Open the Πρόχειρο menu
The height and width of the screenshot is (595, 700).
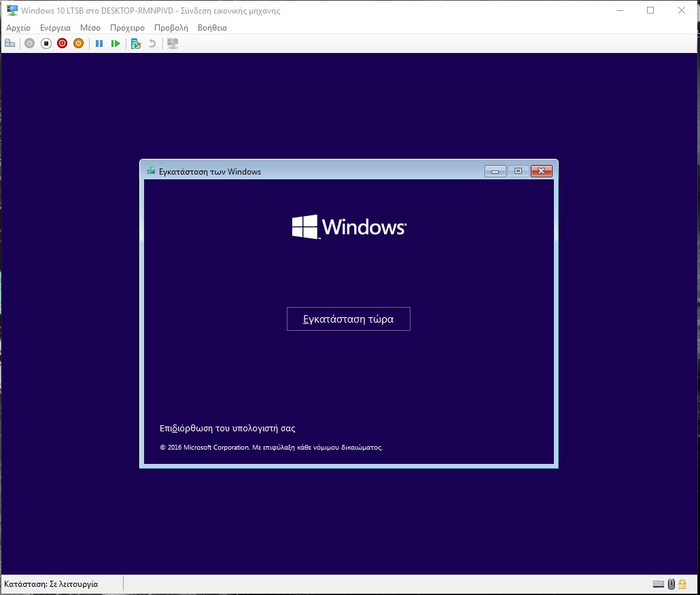pyautogui.click(x=127, y=28)
